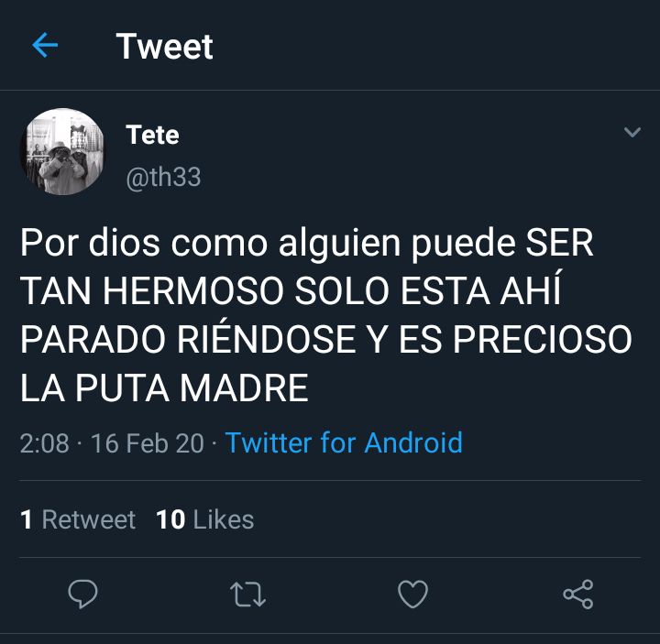Screen dimensions: 660x644
Task: Open the share icon menu
Action: tap(578, 594)
